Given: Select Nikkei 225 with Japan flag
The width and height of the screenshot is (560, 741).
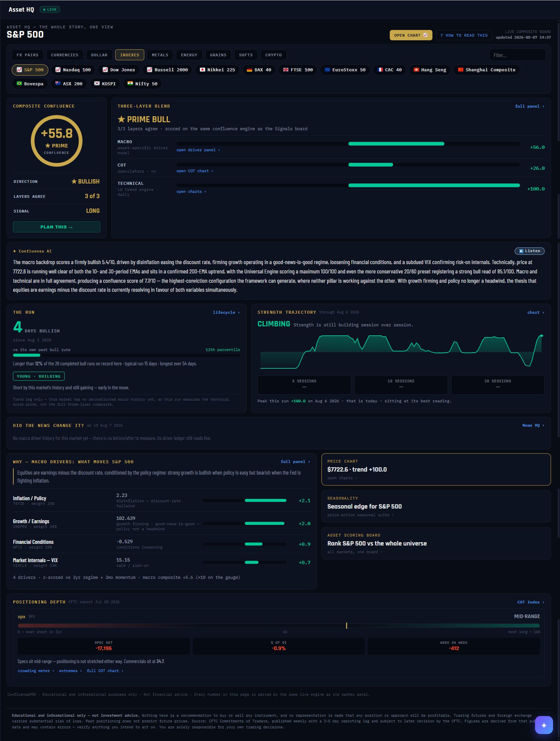Looking at the screenshot, I should click(217, 70).
